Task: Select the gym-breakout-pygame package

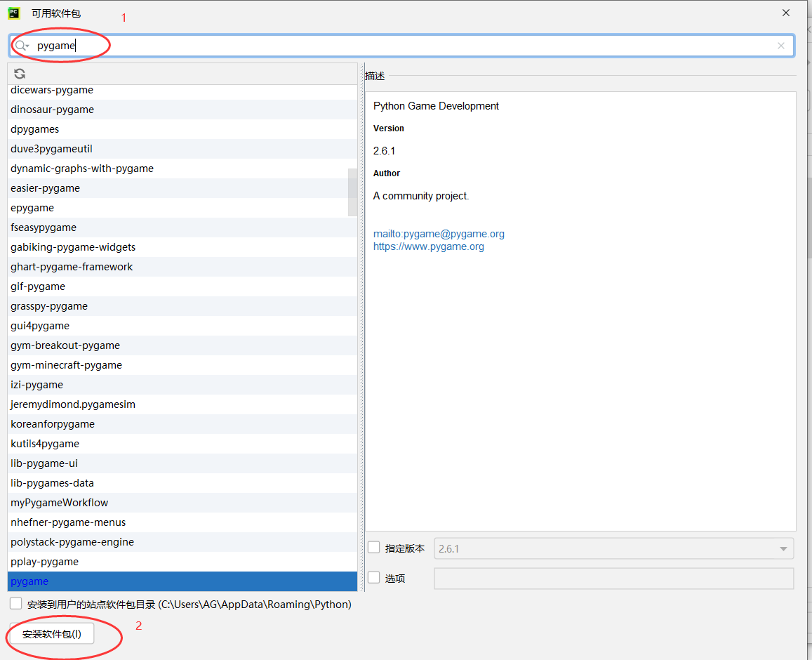Action: coord(182,346)
